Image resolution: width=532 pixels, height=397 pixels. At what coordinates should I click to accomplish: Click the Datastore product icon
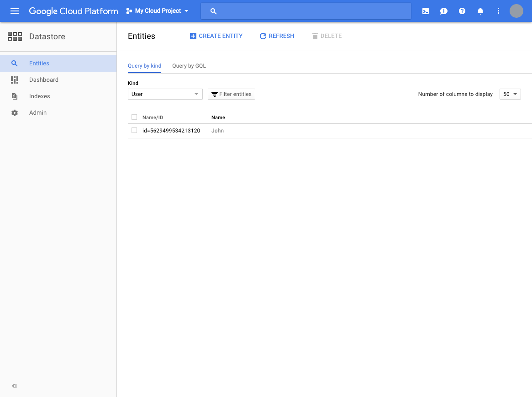coord(15,36)
